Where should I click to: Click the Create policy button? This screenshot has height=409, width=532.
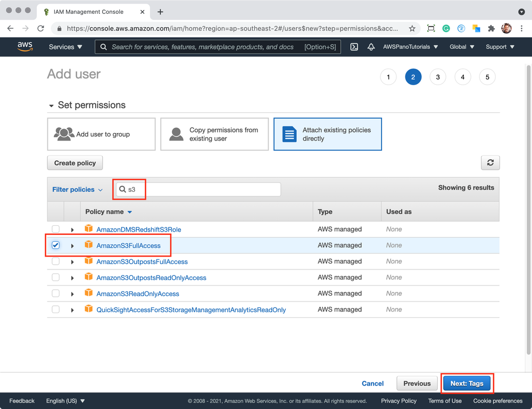click(75, 163)
